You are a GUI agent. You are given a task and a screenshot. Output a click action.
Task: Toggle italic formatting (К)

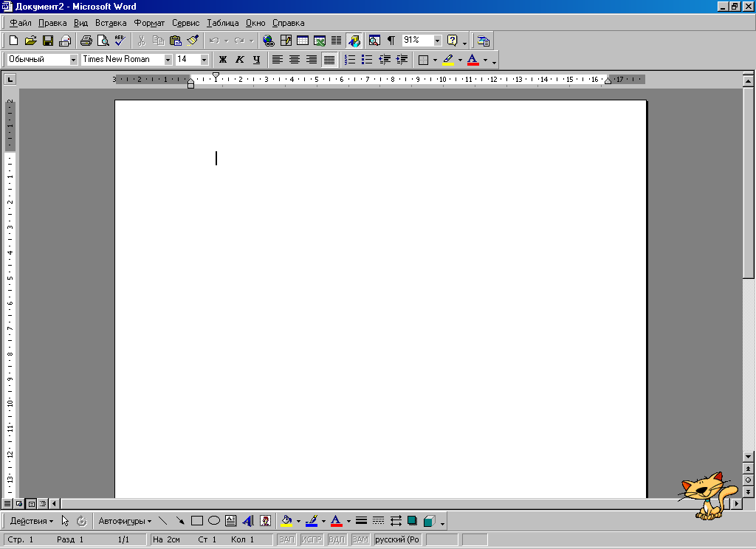click(x=240, y=60)
